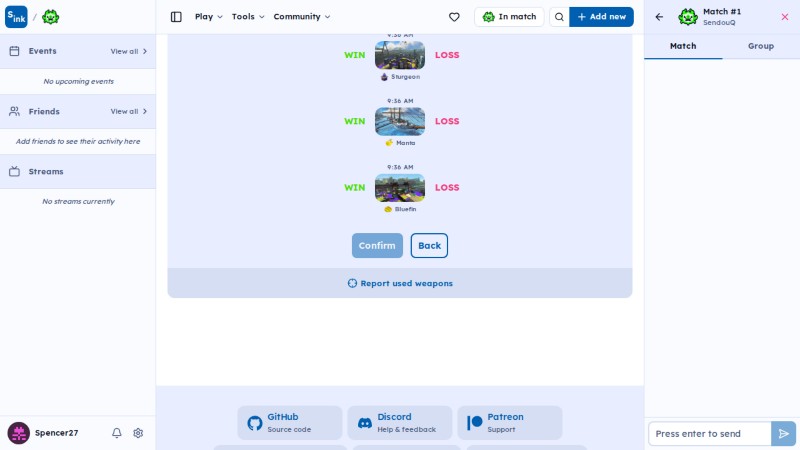Click the mode icon beside Bluefin
Viewport: 800px width, 450px height.
point(388,209)
